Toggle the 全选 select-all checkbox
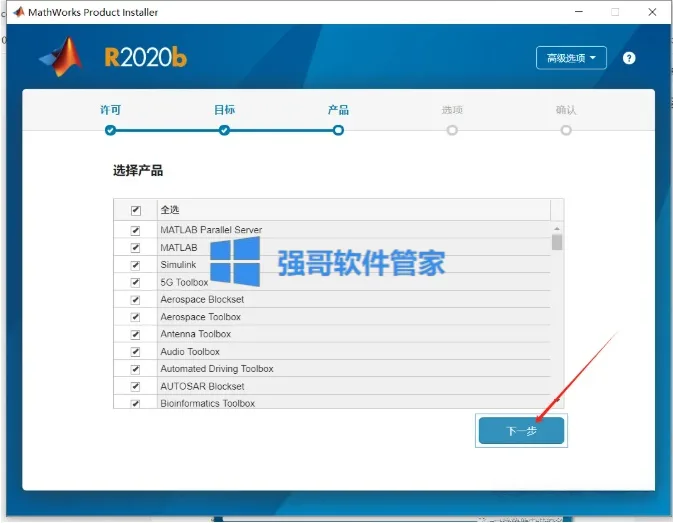 coord(136,210)
